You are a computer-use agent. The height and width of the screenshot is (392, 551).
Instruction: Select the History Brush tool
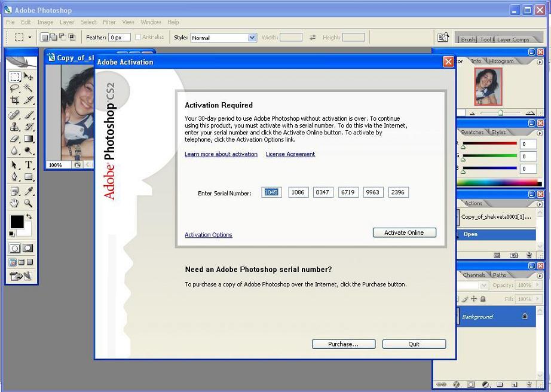[x=29, y=127]
